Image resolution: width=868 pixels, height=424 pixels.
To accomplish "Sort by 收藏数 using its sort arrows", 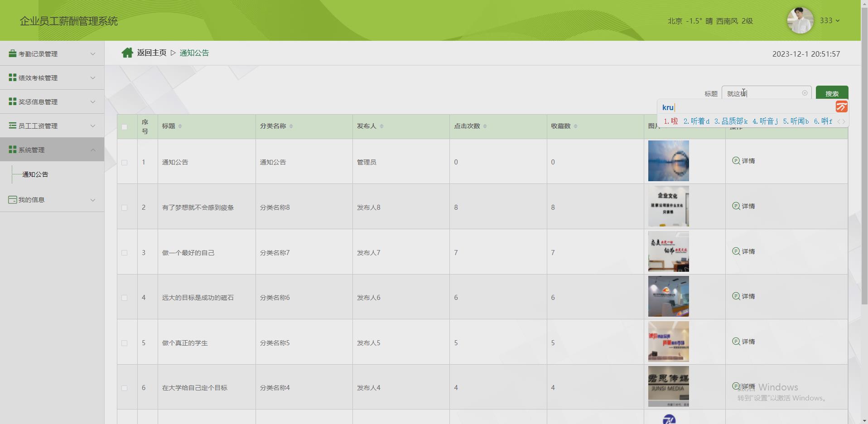I will pyautogui.click(x=575, y=126).
